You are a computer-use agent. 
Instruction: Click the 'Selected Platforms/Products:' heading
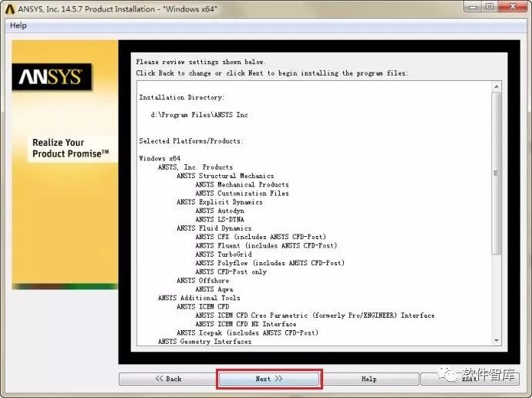click(191, 141)
